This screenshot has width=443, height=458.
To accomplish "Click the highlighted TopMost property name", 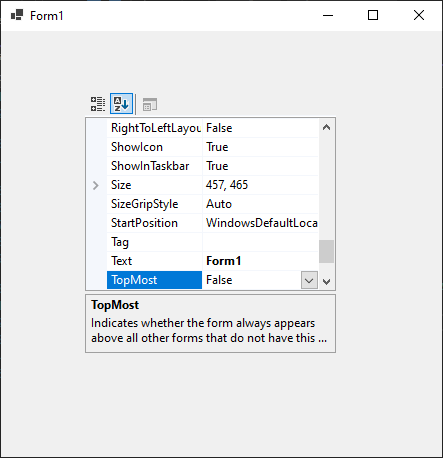I will pyautogui.click(x=154, y=280).
